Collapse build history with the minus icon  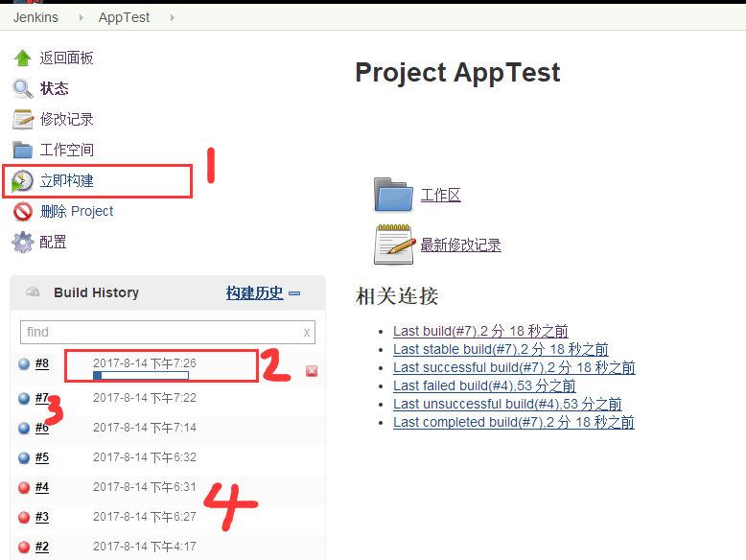click(x=294, y=293)
